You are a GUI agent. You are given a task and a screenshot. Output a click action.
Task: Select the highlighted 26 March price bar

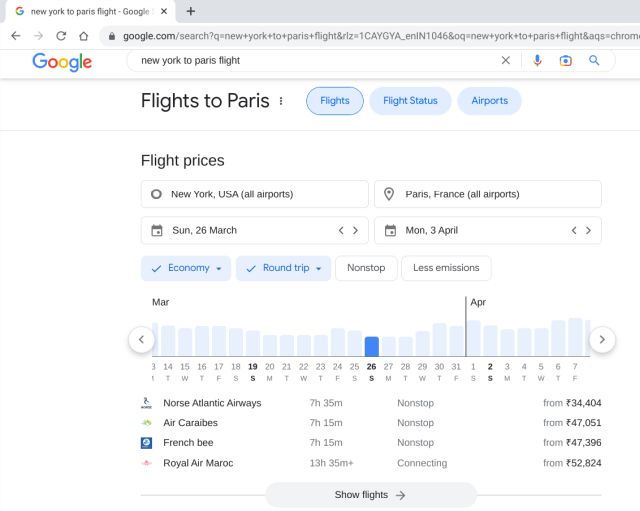[x=371, y=347]
